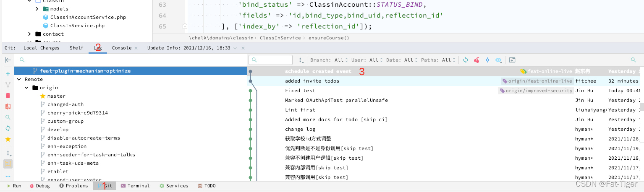Click ClassInService in editor breadcrumbs

click(280, 38)
